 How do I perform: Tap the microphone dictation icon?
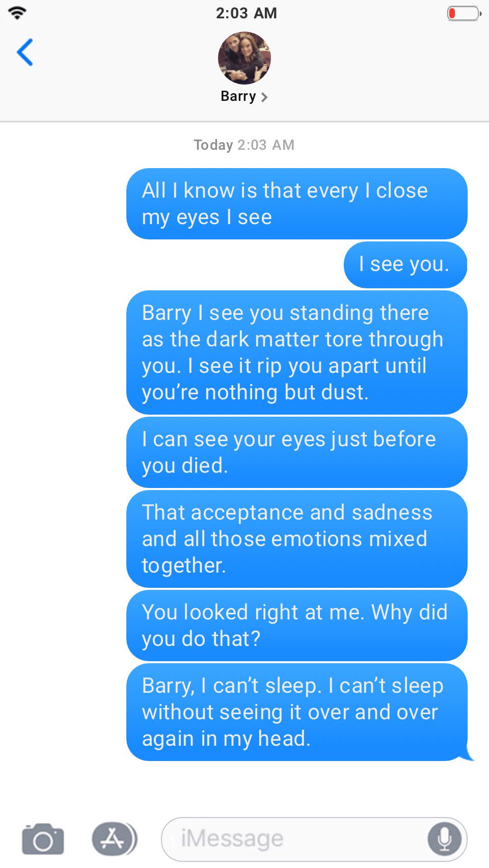pyautogui.click(x=444, y=838)
